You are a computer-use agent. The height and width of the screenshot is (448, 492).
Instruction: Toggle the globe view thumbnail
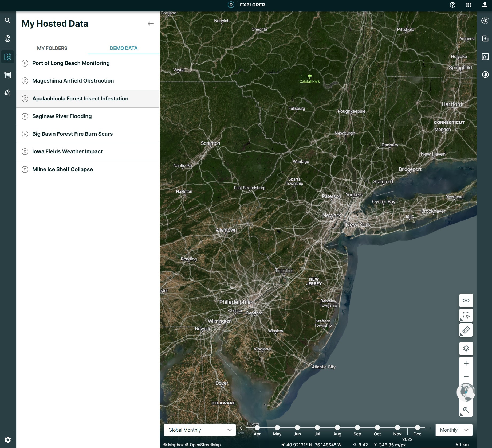(466, 392)
